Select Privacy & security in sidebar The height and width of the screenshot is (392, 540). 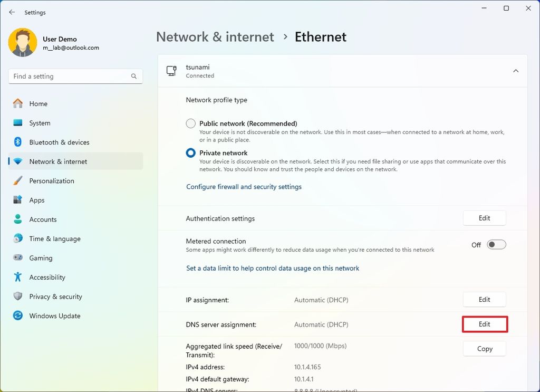pyautogui.click(x=55, y=297)
